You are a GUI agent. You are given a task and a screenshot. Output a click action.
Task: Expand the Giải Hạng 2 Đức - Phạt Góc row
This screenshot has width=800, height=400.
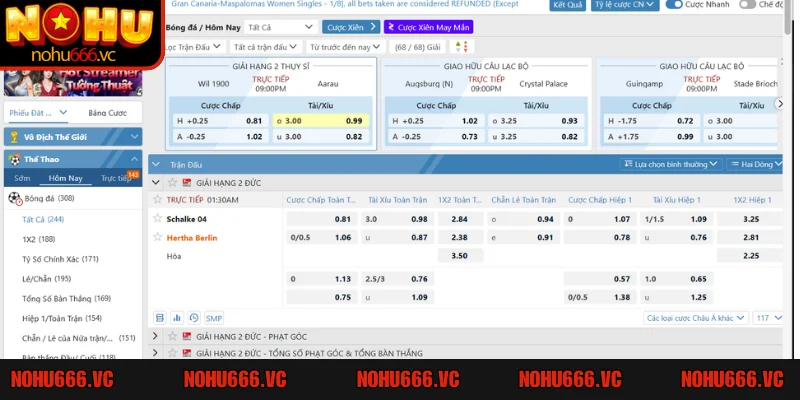(155, 337)
